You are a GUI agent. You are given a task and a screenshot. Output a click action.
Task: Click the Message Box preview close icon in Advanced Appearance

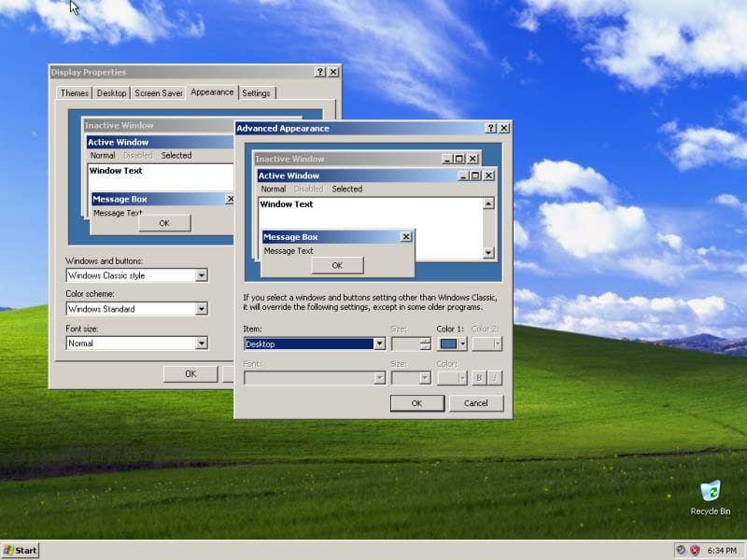pyautogui.click(x=405, y=237)
